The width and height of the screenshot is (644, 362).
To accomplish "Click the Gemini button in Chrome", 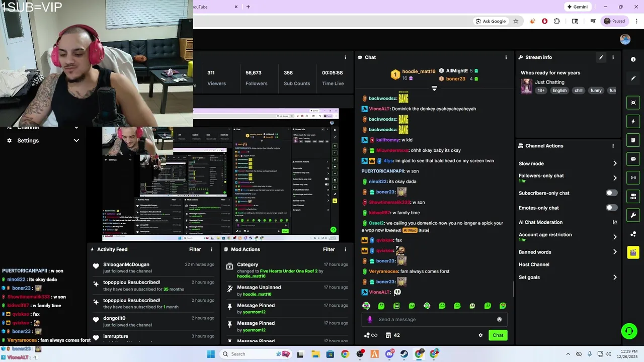I will pos(577,7).
